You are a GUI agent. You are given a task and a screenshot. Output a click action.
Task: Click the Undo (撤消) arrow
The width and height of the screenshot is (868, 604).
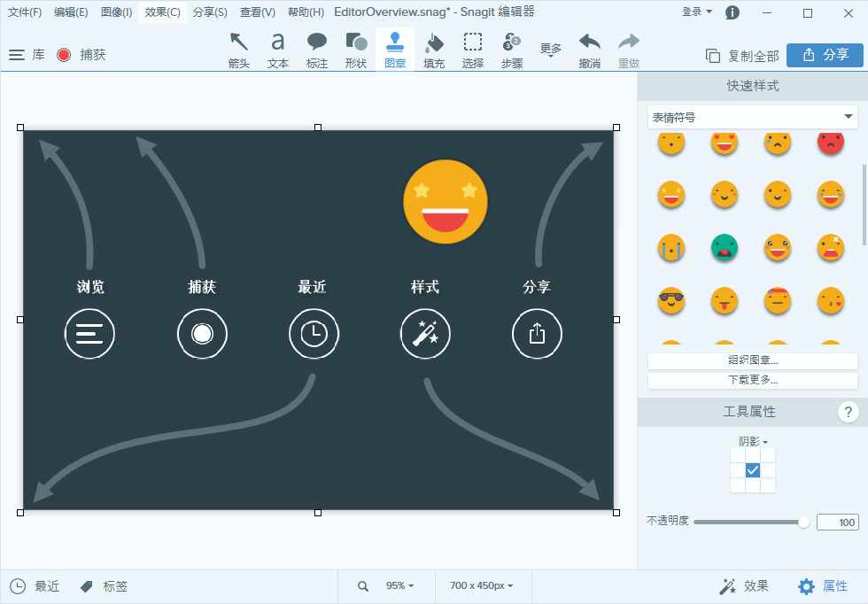coord(590,50)
